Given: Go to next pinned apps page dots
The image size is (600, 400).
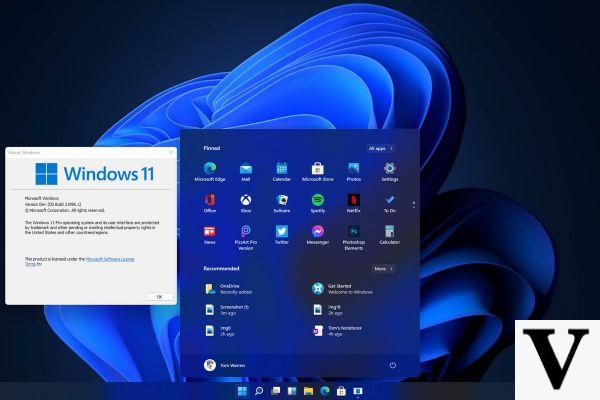Looking at the screenshot, I should (414, 205).
